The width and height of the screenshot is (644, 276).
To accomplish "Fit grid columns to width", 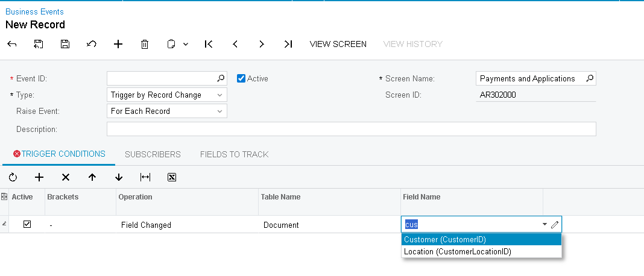I will [145, 177].
